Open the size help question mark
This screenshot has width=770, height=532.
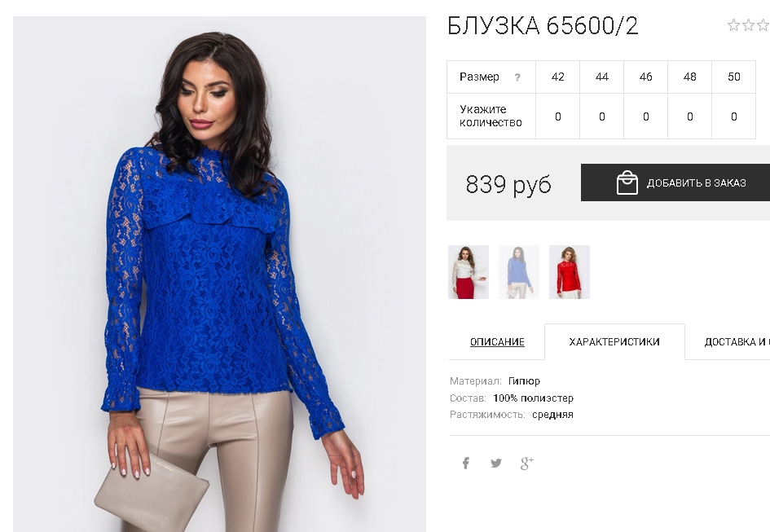pos(517,77)
